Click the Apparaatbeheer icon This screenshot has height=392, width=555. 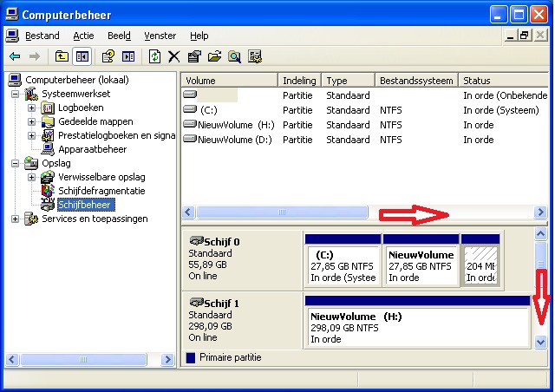[x=48, y=149]
